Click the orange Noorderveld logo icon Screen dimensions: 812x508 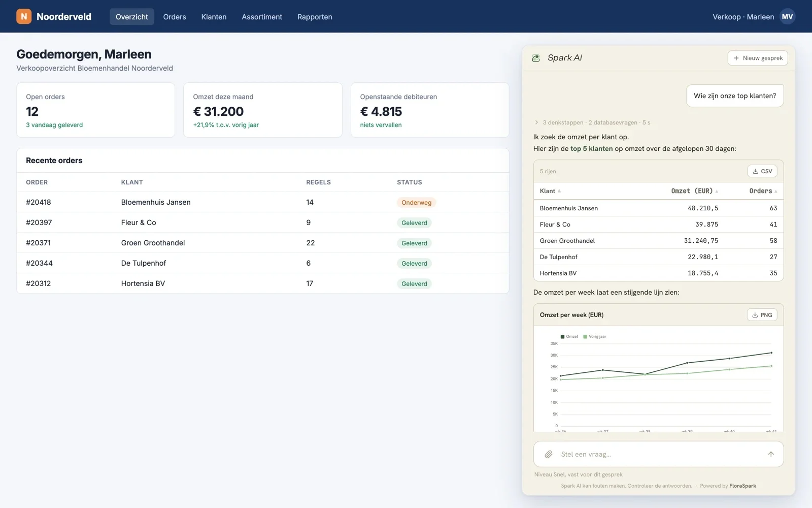click(x=24, y=16)
